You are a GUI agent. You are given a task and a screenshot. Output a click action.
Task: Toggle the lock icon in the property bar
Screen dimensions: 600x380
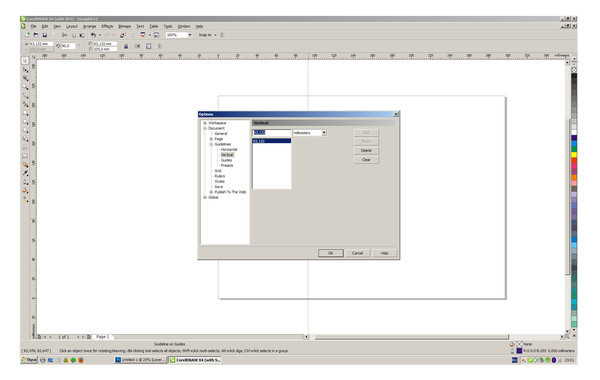point(126,46)
